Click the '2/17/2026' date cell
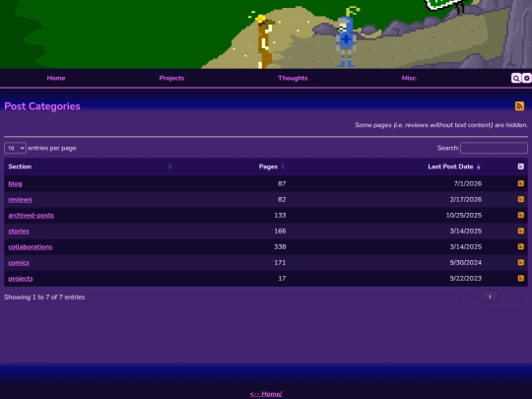This screenshot has width=532, height=399. pyautogui.click(x=465, y=199)
